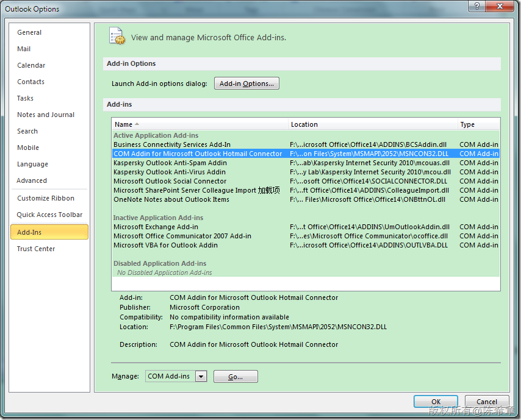Click the OUTLVBA.DLL location cell

(x=369, y=245)
